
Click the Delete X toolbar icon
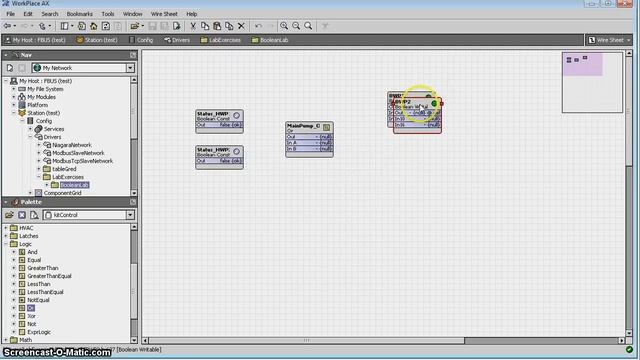click(241, 26)
